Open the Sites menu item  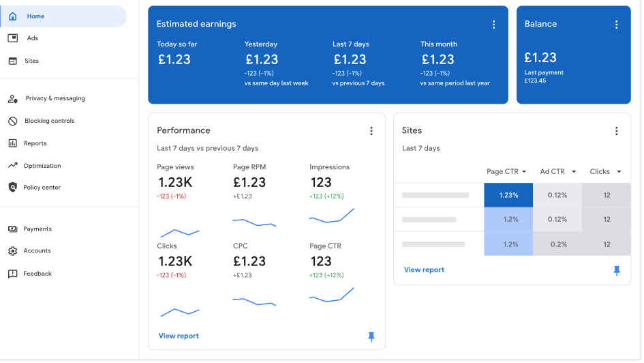(x=31, y=61)
